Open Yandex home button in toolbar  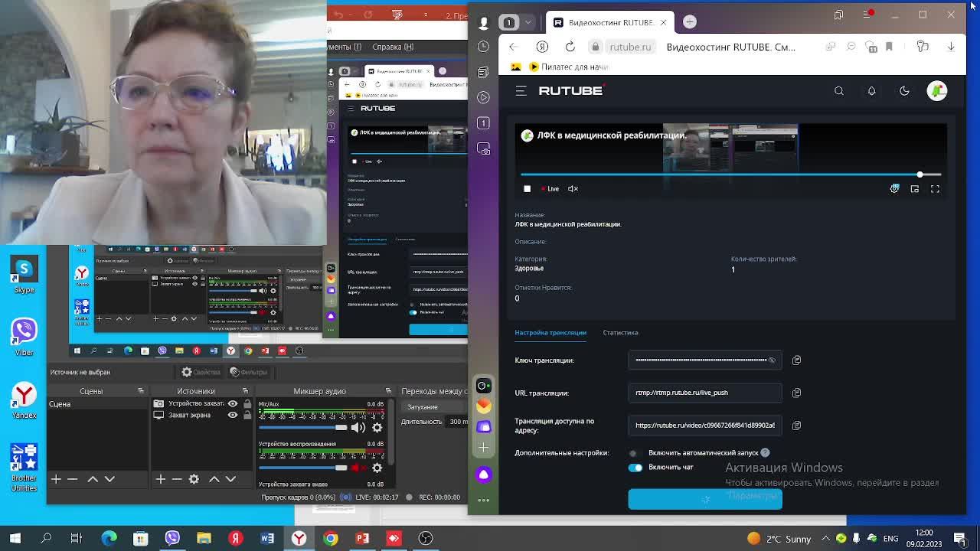coord(542,47)
